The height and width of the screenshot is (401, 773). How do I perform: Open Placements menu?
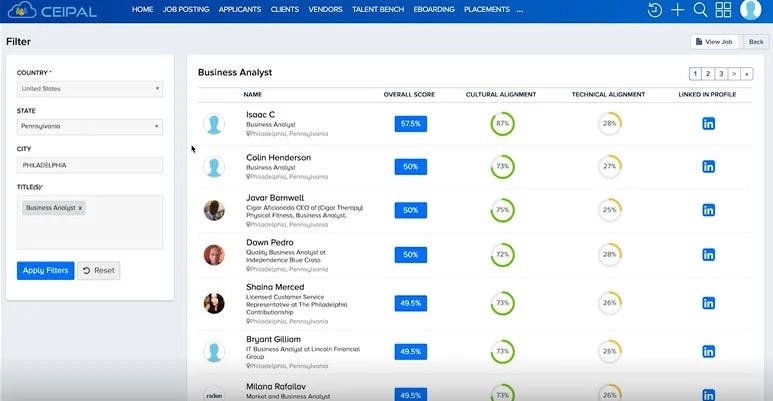(x=487, y=9)
